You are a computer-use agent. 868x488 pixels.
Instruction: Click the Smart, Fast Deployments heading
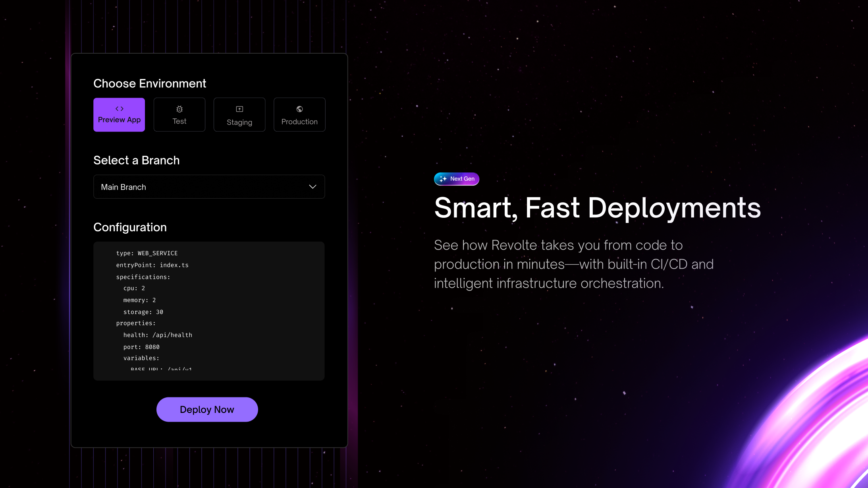pyautogui.click(x=597, y=208)
